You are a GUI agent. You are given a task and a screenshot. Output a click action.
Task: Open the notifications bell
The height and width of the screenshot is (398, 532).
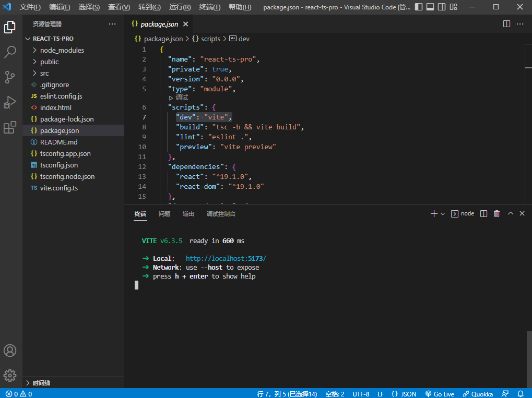[521, 394]
